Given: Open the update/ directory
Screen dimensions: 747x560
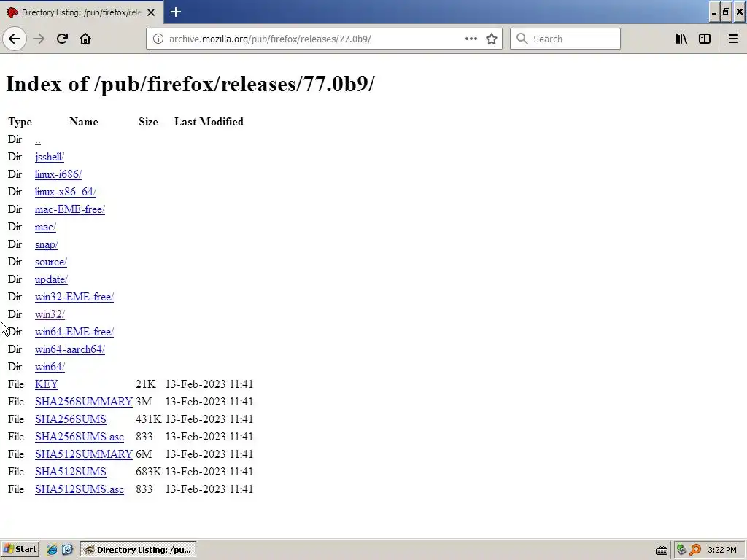Looking at the screenshot, I should click(52, 279).
